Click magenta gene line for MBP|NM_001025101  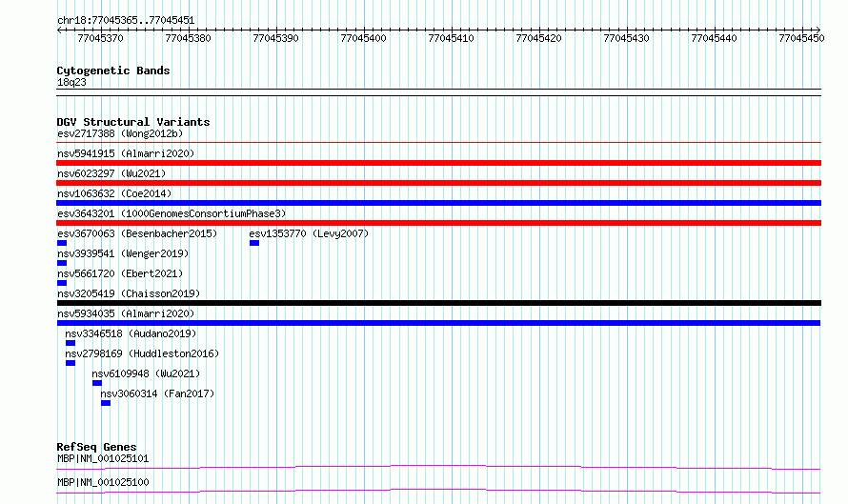coord(438,467)
